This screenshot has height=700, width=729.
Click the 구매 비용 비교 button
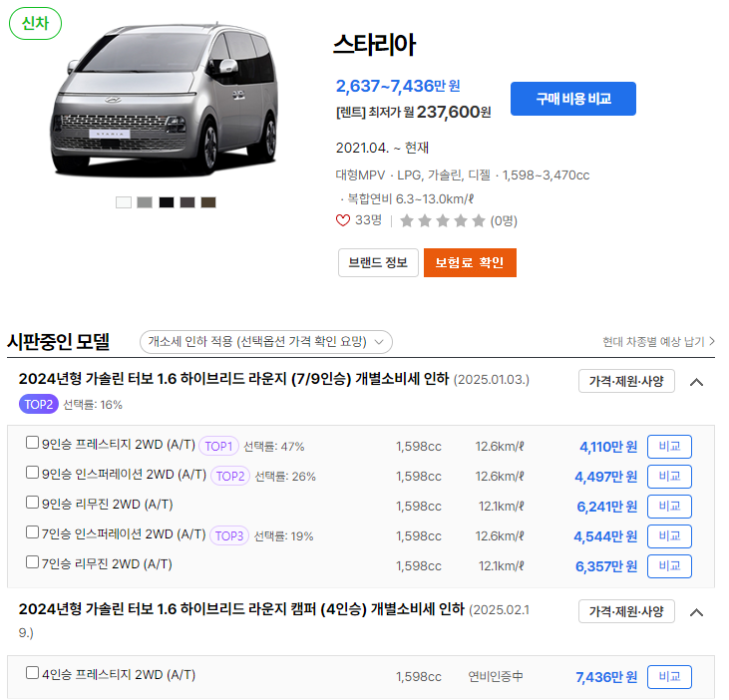[x=572, y=99]
